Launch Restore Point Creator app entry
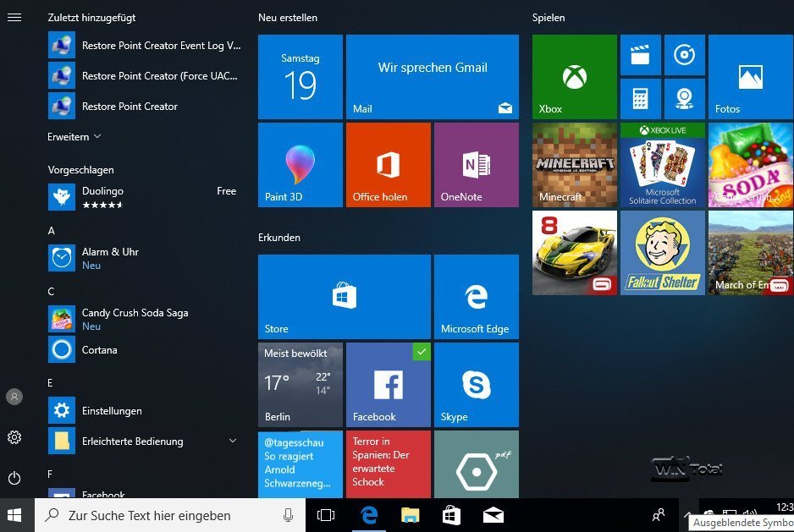This screenshot has height=532, width=794. tap(144, 106)
